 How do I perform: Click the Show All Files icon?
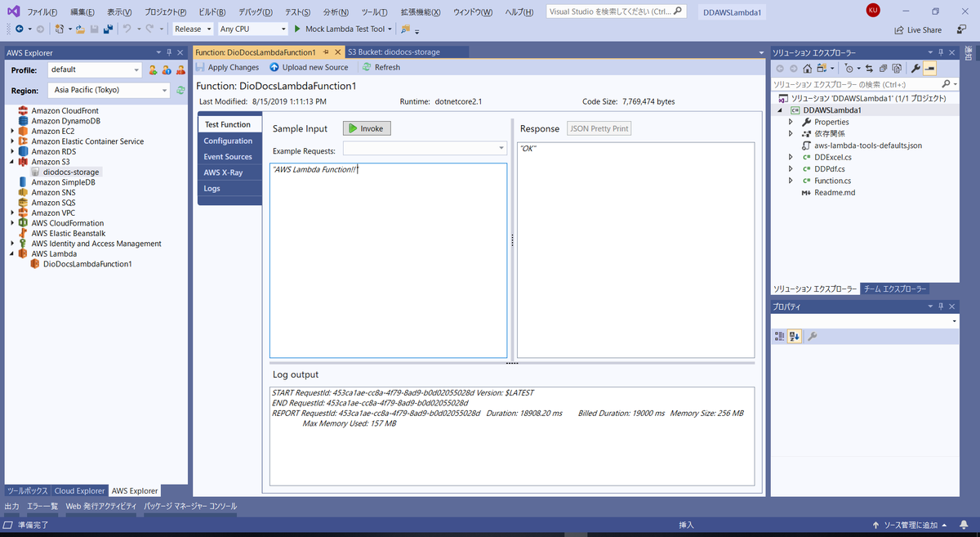(897, 69)
